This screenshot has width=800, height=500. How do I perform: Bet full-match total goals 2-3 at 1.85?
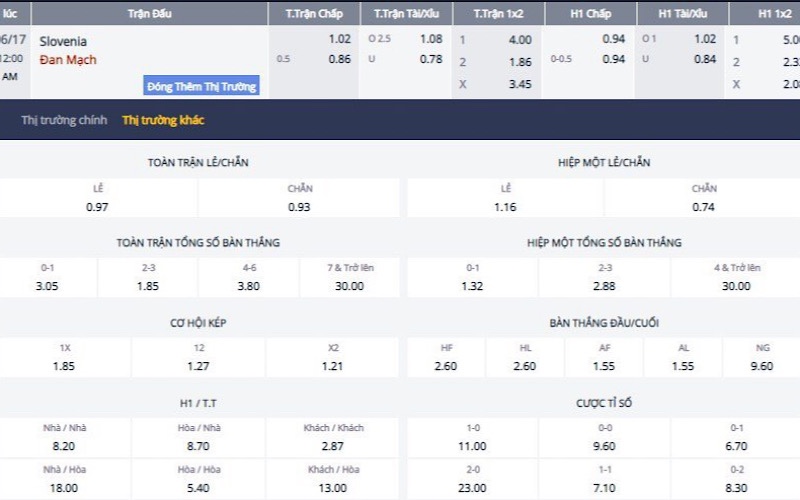pyautogui.click(x=148, y=286)
